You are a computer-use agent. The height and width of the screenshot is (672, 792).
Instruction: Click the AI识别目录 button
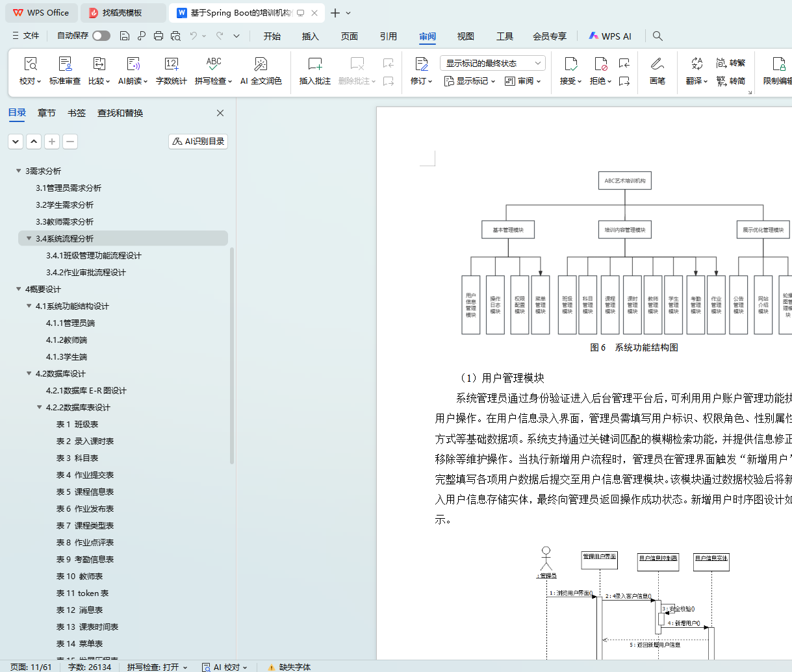pos(198,141)
